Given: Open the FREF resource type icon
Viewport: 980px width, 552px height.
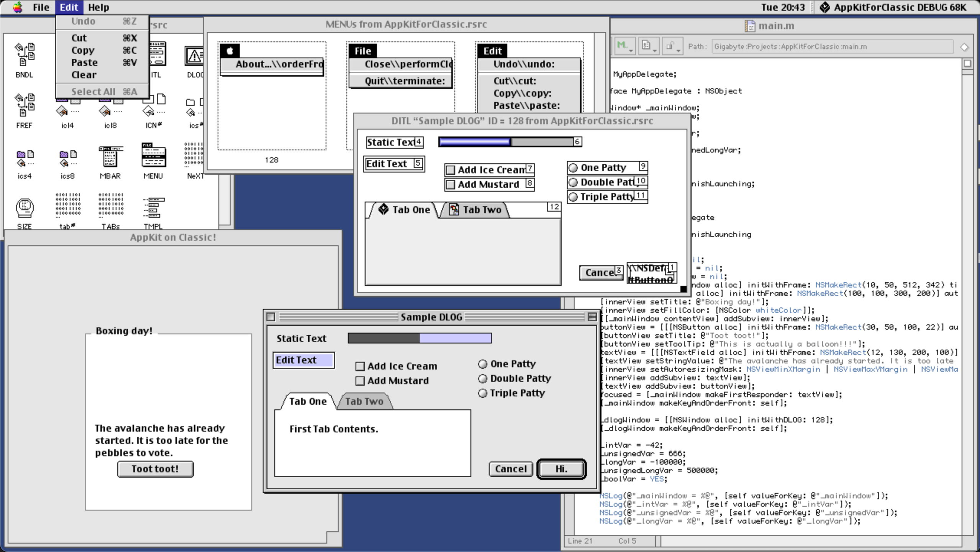Looking at the screenshot, I should tap(25, 105).
